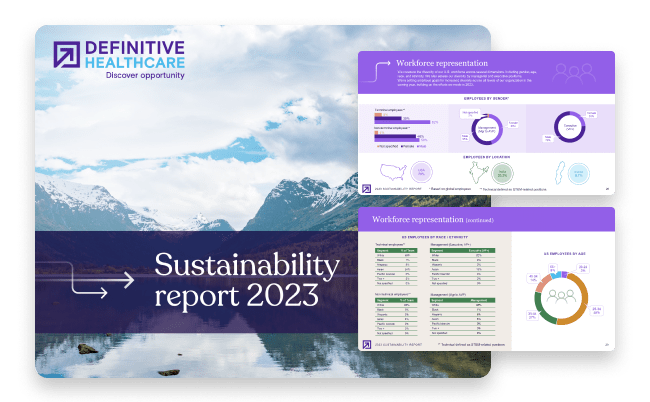Click the "EMPLOYEES BY GENDER" heading
The image size is (650, 402).
pos(486,99)
